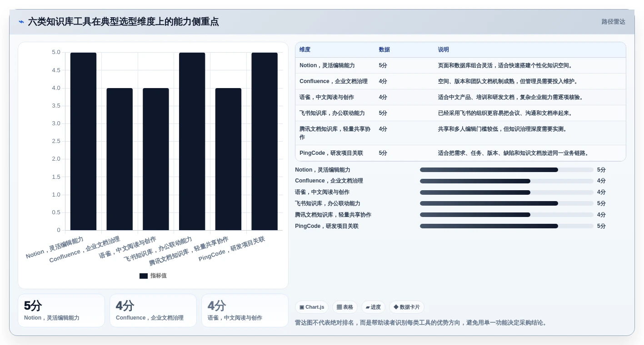The width and height of the screenshot is (644, 345).
Task: Open the 4分 语雀 data card
Action: 245,310
